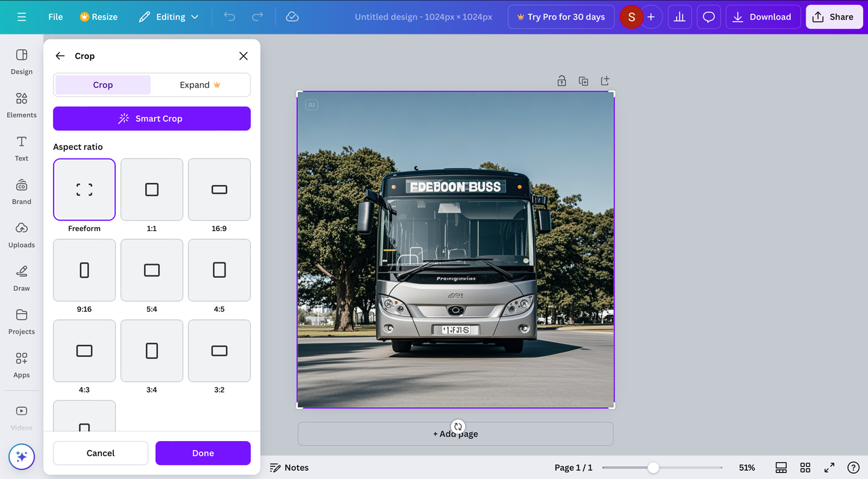The image size is (868, 479).
Task: Select the 5:4 aspect ratio
Action: coord(152,270)
